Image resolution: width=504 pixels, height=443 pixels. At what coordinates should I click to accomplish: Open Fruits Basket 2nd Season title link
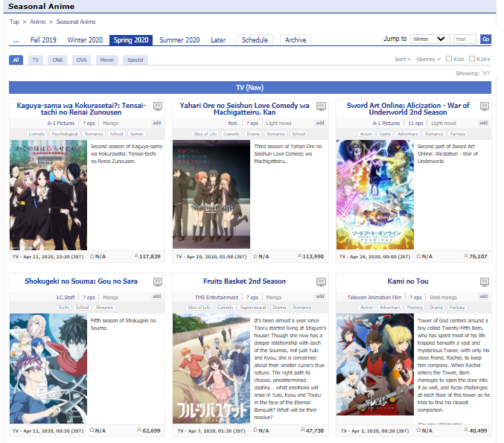point(244,281)
